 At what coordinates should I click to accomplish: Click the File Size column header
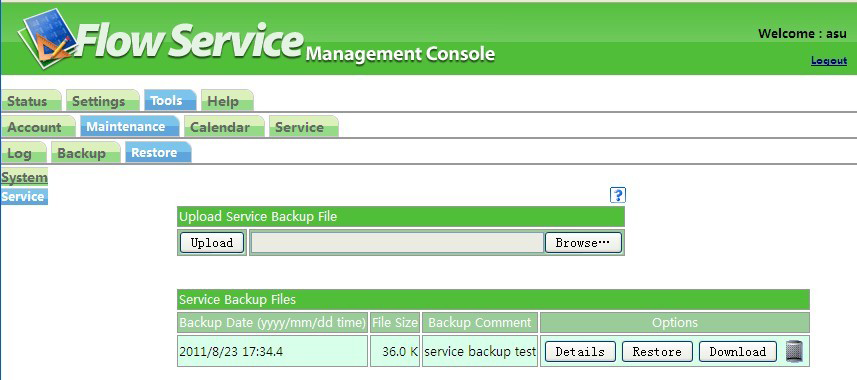point(395,323)
